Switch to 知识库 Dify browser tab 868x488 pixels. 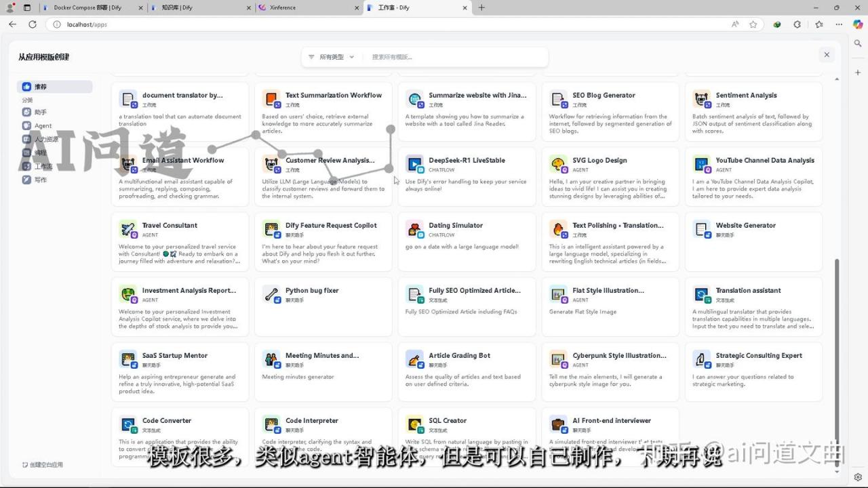point(201,7)
